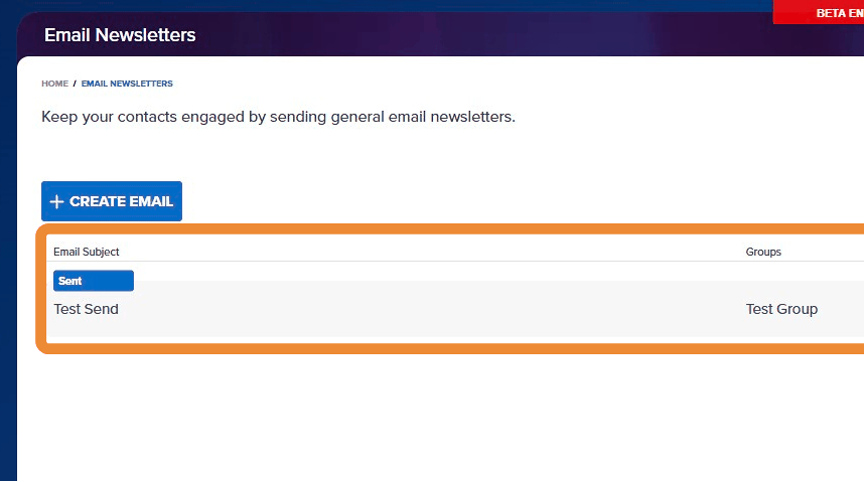
Task: Click the red BETA banner
Action: point(818,12)
